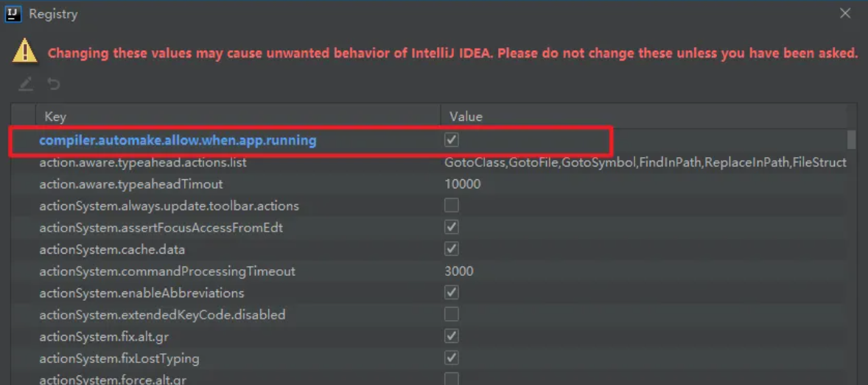
Task: Click the IntelliJ IDEA logo icon
Action: (x=13, y=13)
